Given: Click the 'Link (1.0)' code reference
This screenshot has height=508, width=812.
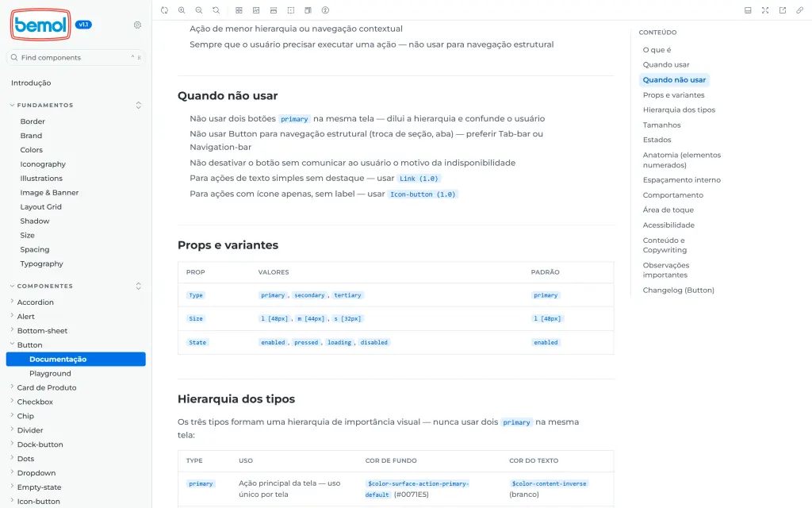Looking at the screenshot, I should [419, 179].
